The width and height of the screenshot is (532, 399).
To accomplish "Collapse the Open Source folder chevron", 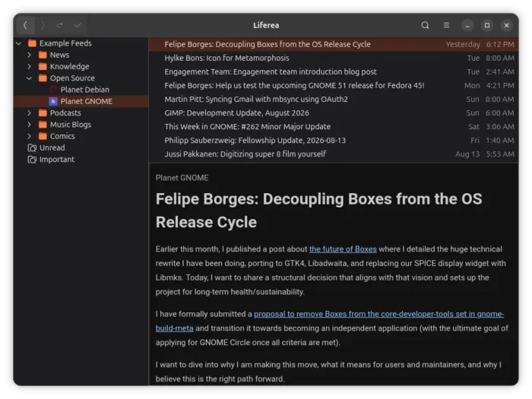I will [29, 78].
